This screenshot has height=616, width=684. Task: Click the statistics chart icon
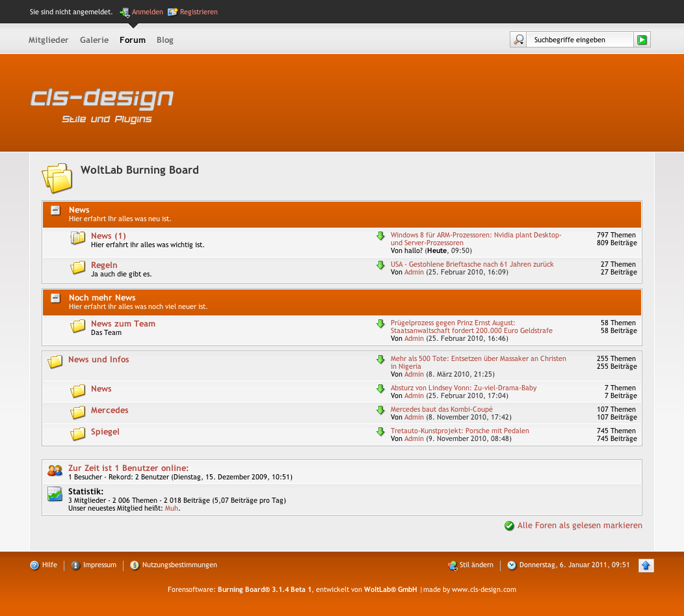click(x=55, y=494)
